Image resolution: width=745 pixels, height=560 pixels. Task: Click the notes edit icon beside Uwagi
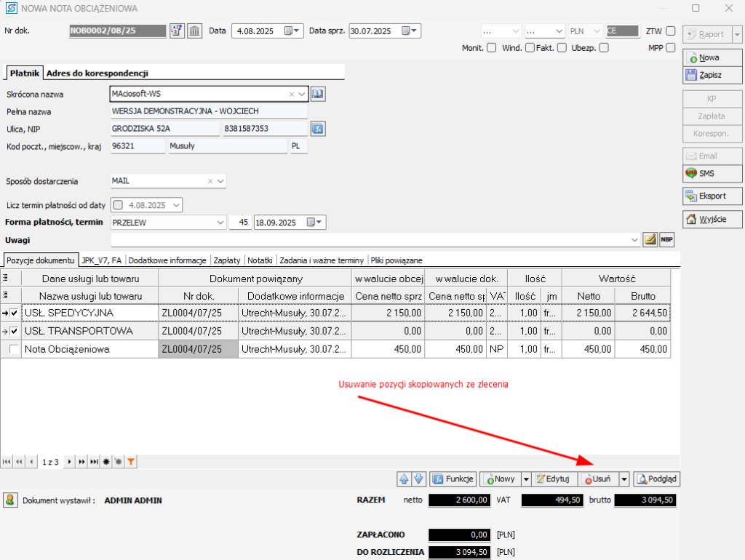(x=650, y=240)
